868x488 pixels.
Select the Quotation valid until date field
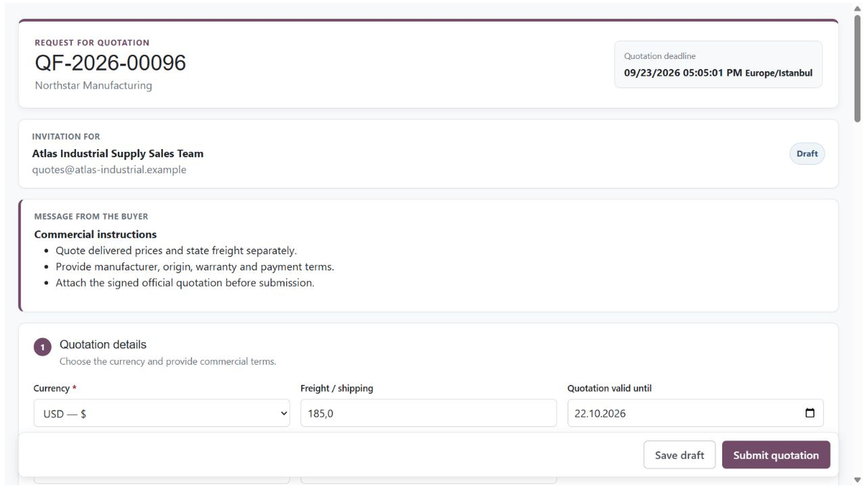[695, 413]
